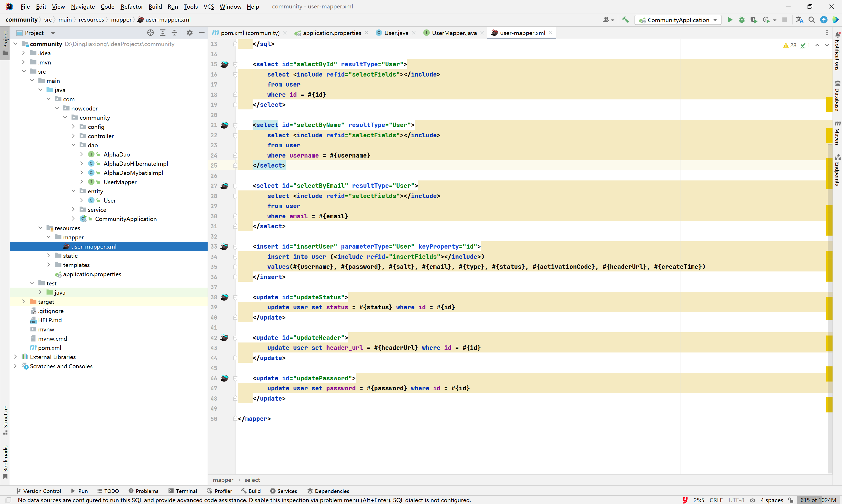842x504 pixels.
Task: Open editor tabs more options menu
Action: [827, 33]
